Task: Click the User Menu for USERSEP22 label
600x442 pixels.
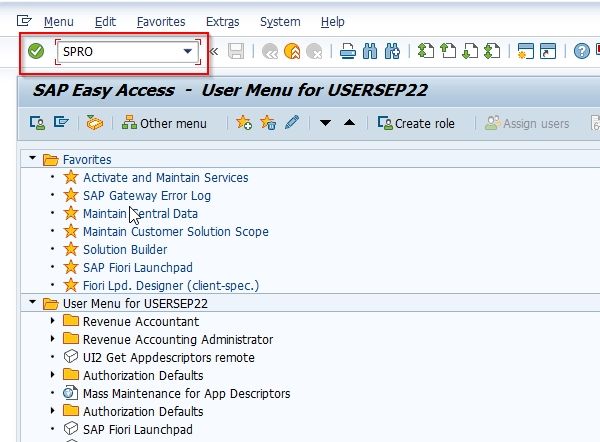Action: (135, 303)
